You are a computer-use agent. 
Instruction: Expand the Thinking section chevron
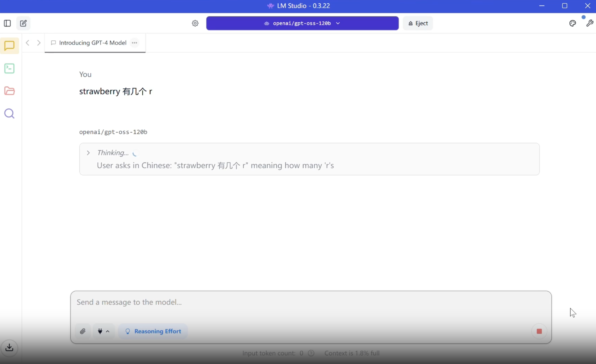88,153
